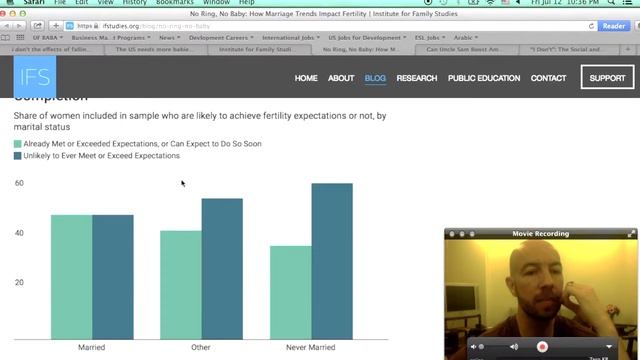Switch to 'Can Uncle Sam Boost Am...' tab
Screen dimensions: 640x360
click(467, 49)
